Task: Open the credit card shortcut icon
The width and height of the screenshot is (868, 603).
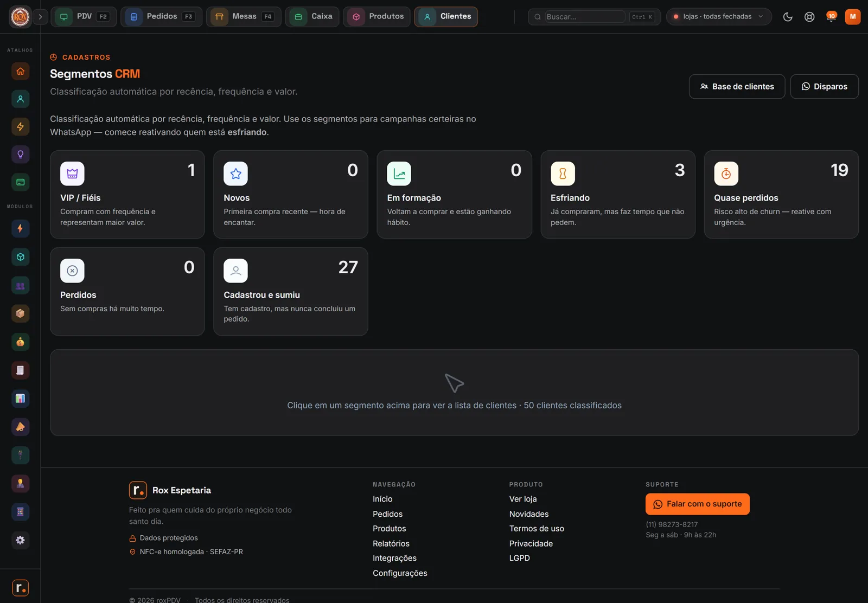Action: 20,182
